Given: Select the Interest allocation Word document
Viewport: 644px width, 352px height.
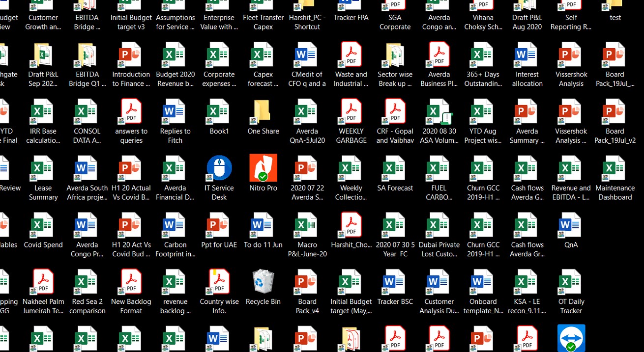Looking at the screenshot, I should pos(527,54).
